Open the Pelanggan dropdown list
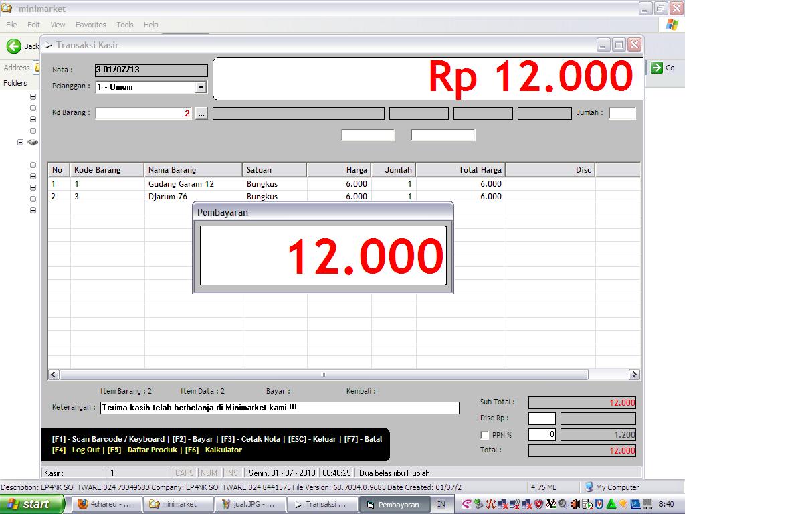The image size is (812, 514). click(201, 88)
